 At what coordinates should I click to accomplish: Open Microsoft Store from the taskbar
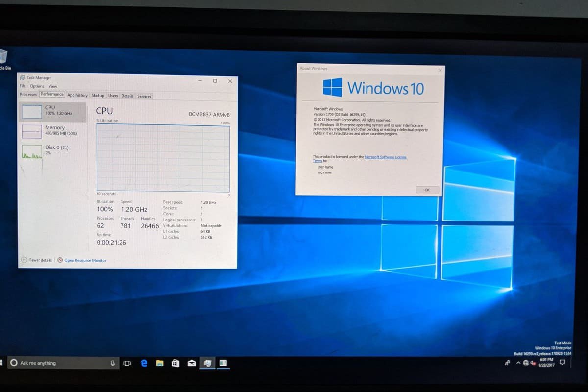tap(175, 363)
